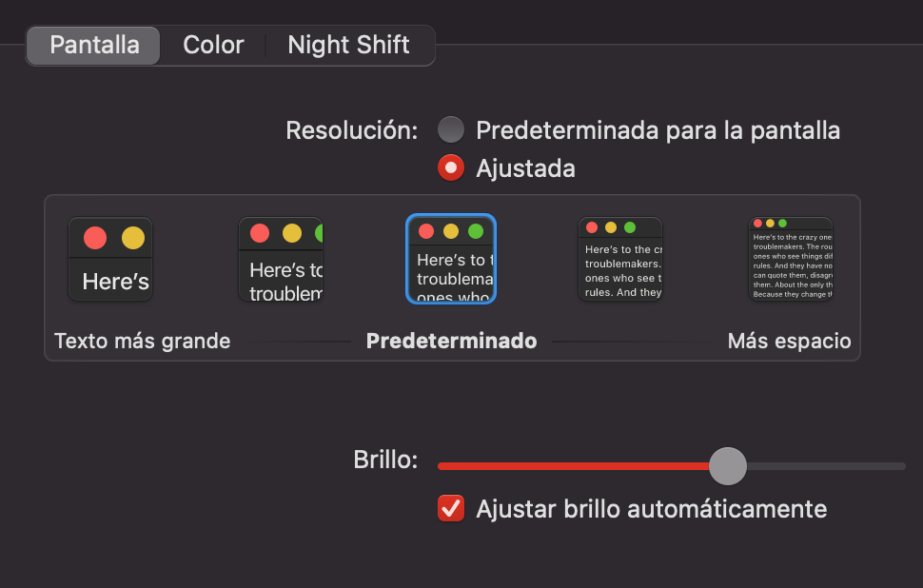Click the bold Predeterminado label
The height and width of the screenshot is (588, 923).
pyautogui.click(x=451, y=341)
